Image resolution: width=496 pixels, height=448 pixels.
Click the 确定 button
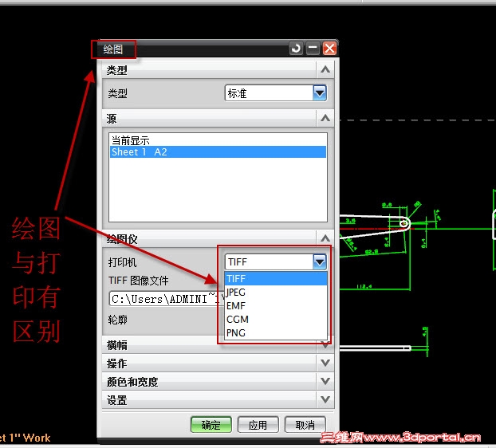211,425
